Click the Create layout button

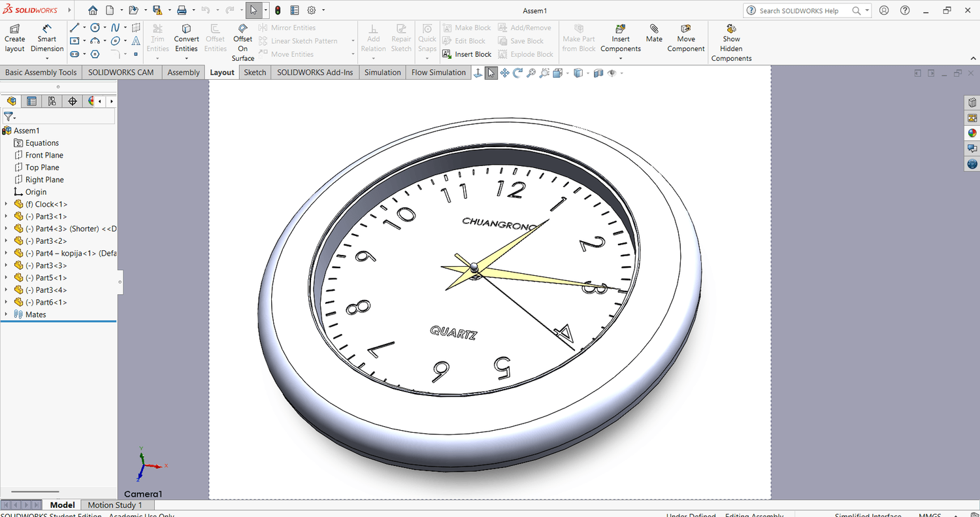tap(14, 39)
